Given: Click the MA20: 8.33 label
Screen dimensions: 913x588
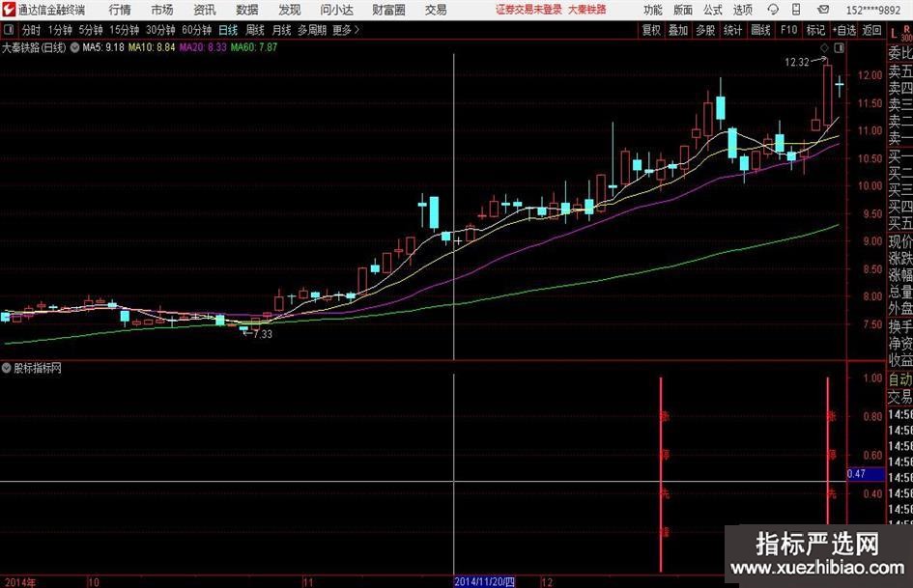Looking at the screenshot, I should click(x=203, y=47).
